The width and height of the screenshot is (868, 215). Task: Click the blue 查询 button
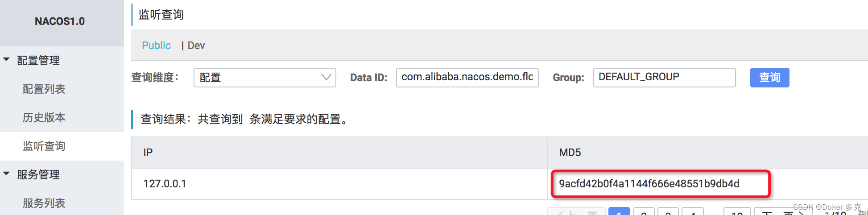pyautogui.click(x=769, y=78)
